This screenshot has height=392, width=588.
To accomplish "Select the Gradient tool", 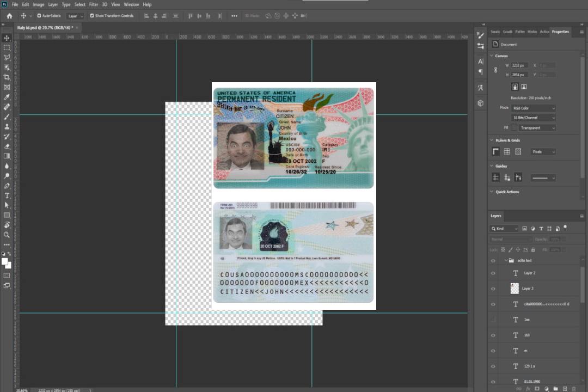I will click(7, 156).
